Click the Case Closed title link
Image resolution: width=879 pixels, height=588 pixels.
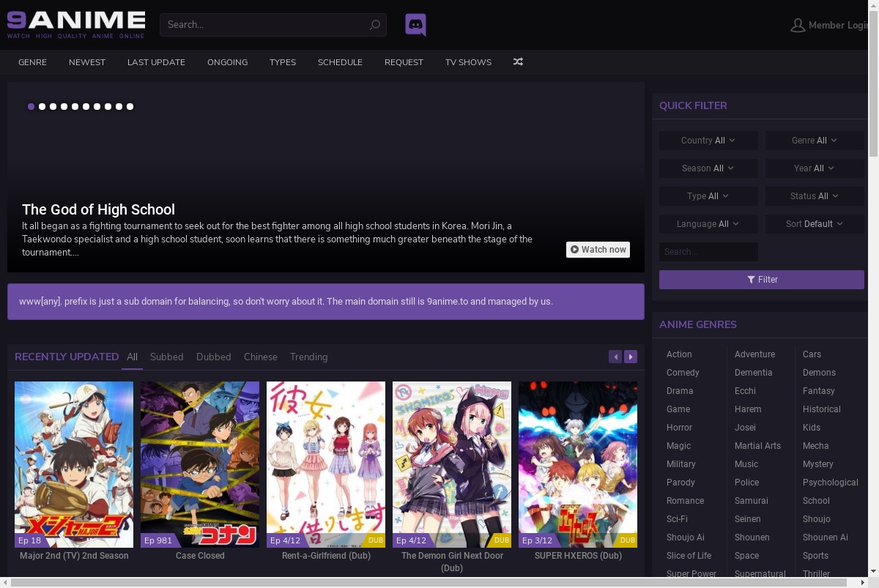200,556
